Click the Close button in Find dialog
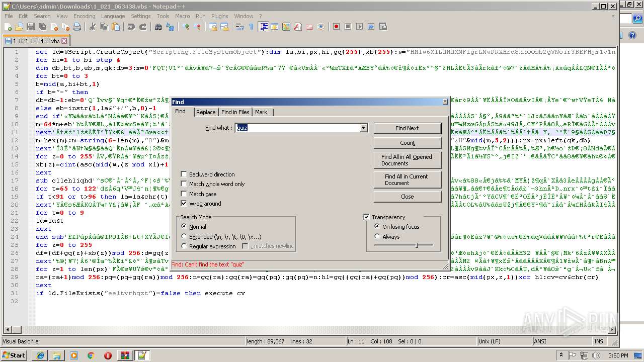The image size is (644, 362). point(407,197)
